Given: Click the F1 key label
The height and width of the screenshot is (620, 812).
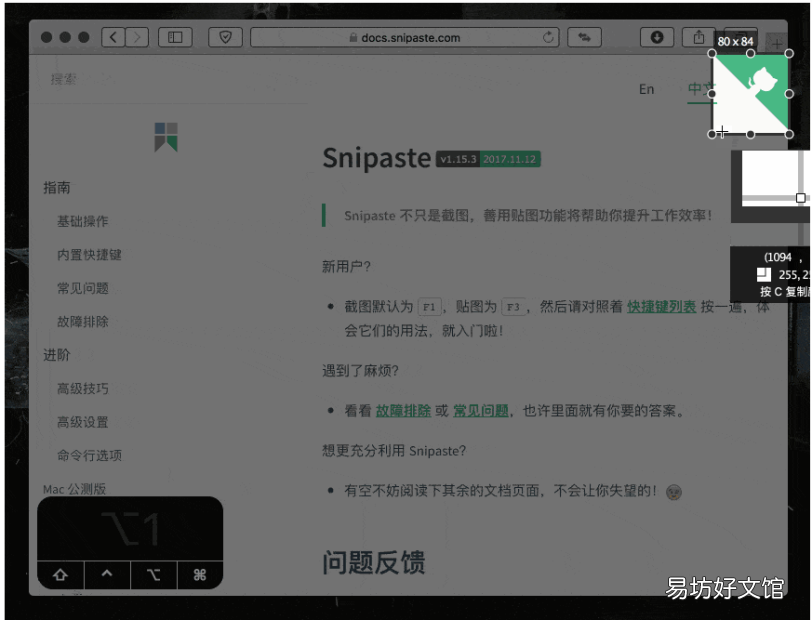Looking at the screenshot, I should [429, 307].
